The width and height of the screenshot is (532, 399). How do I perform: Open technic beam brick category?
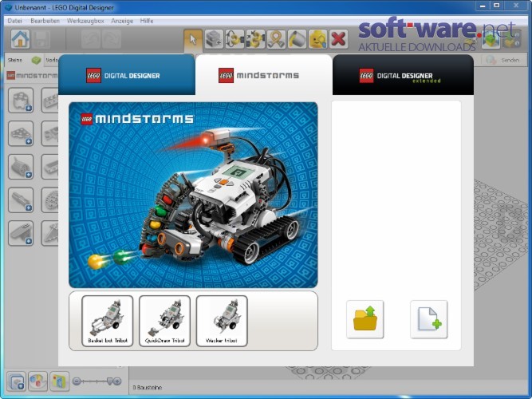pyautogui.click(x=50, y=101)
